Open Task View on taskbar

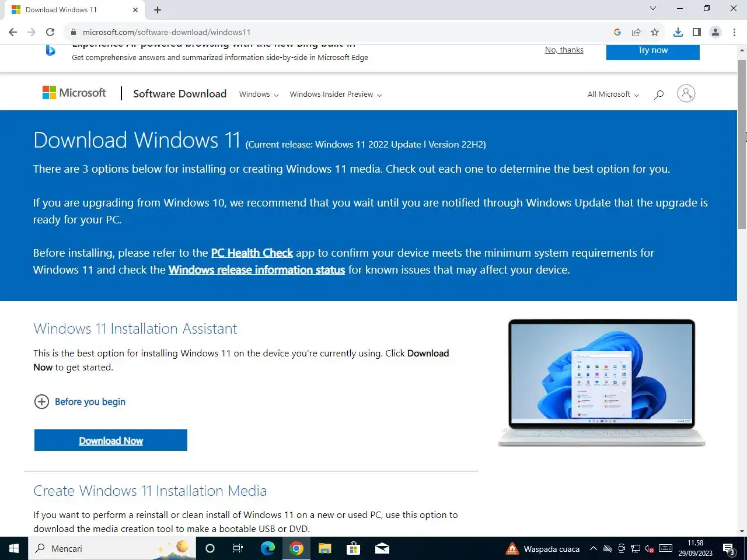click(x=238, y=548)
